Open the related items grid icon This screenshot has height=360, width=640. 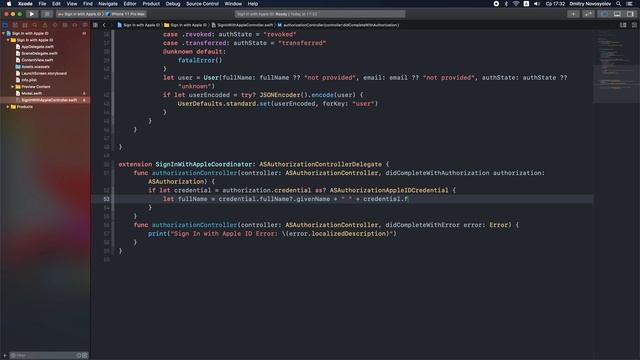(x=95, y=25)
